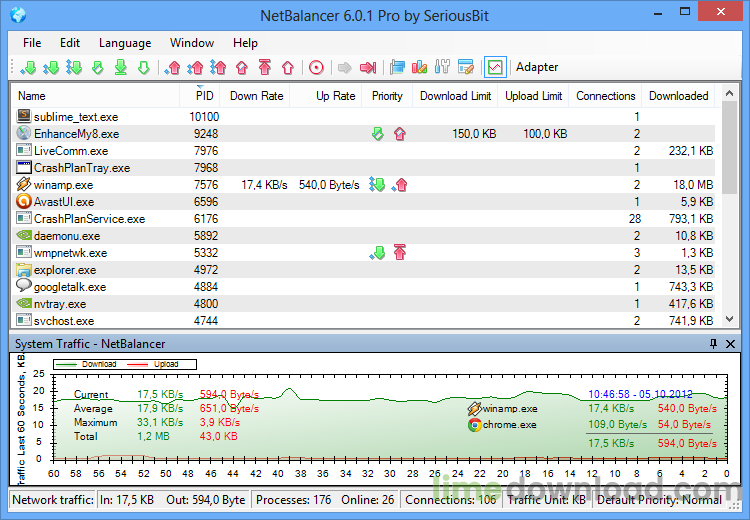Select the googletalk.exe process row
Image resolution: width=750 pixels, height=520 pixels.
[70, 287]
